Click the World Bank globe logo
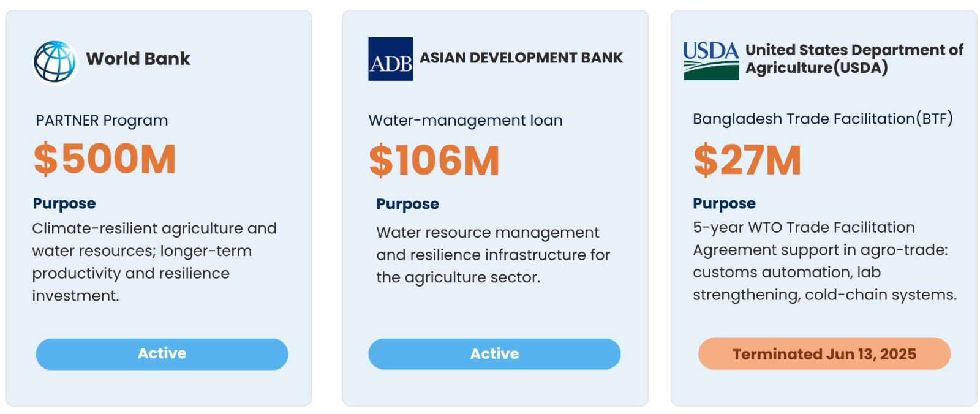 [x=55, y=62]
